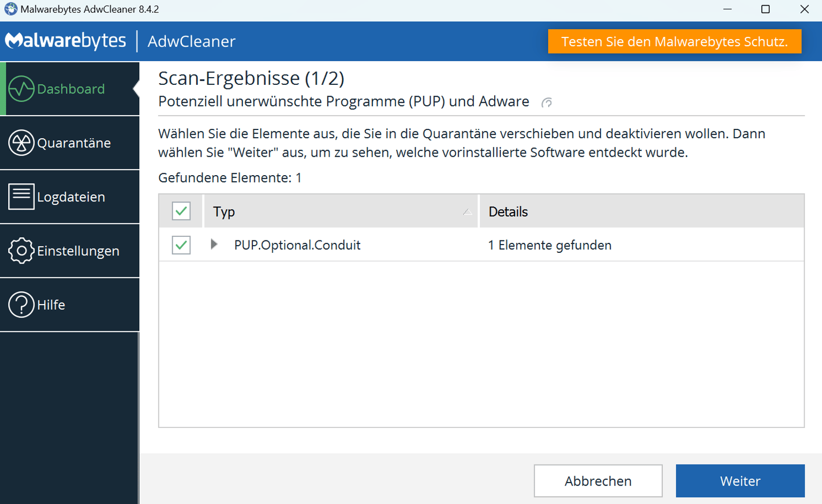This screenshot has width=822, height=504.
Task: Re-check the PUP.Optional.Conduit checkbox
Action: [180, 245]
